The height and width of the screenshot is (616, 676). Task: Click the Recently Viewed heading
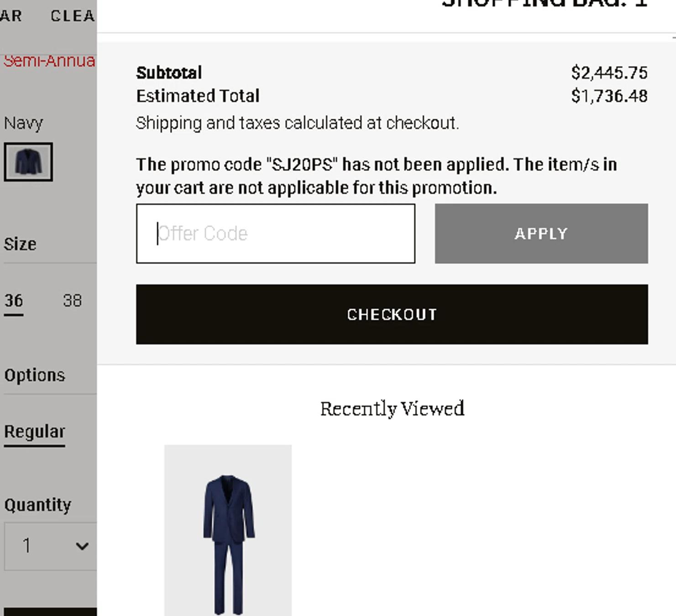point(392,409)
